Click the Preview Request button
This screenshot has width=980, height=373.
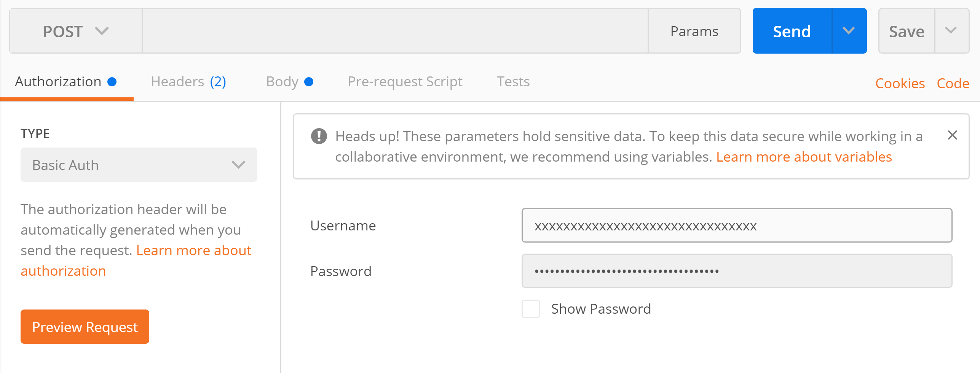click(85, 327)
